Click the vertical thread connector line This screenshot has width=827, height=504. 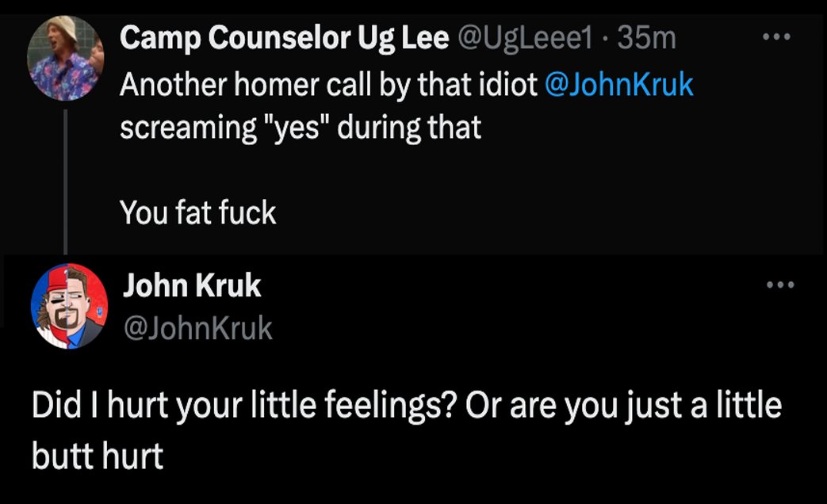click(66, 182)
